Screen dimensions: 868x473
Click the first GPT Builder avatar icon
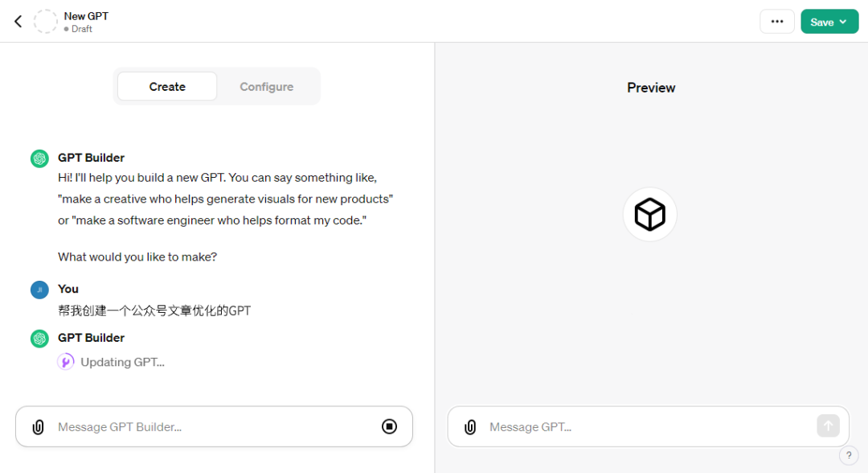coord(39,158)
